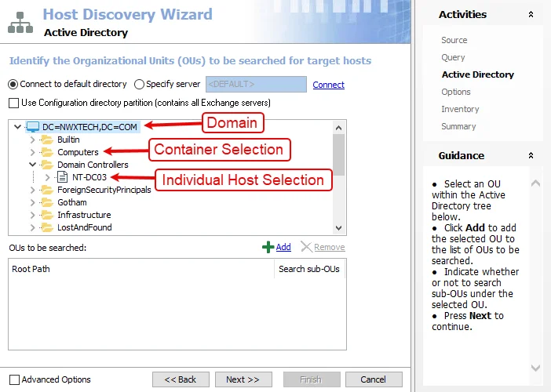Expand the Infrastructure tree node
This screenshot has width=551, height=392.
33,215
